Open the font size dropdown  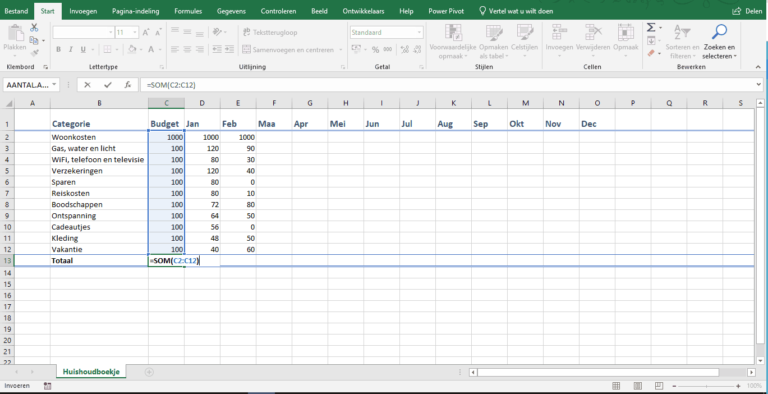tap(135, 33)
